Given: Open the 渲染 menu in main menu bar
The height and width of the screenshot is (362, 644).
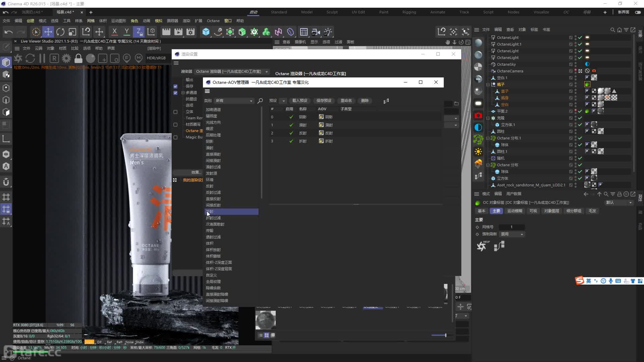Looking at the screenshot, I should (186, 21).
